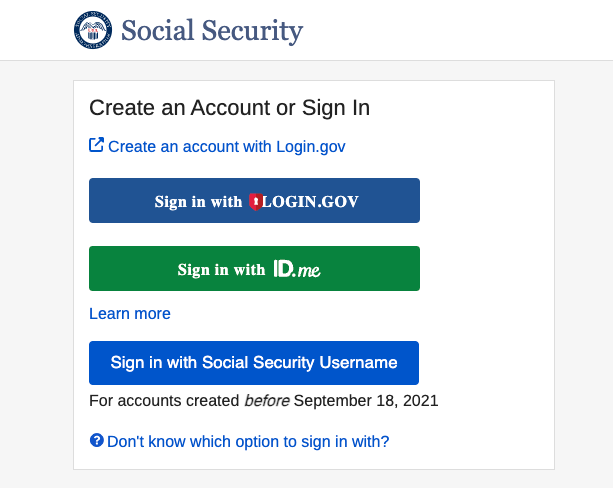Image resolution: width=613 pixels, height=488 pixels.
Task: Click the "Social Security" header title text
Action: click(x=212, y=31)
